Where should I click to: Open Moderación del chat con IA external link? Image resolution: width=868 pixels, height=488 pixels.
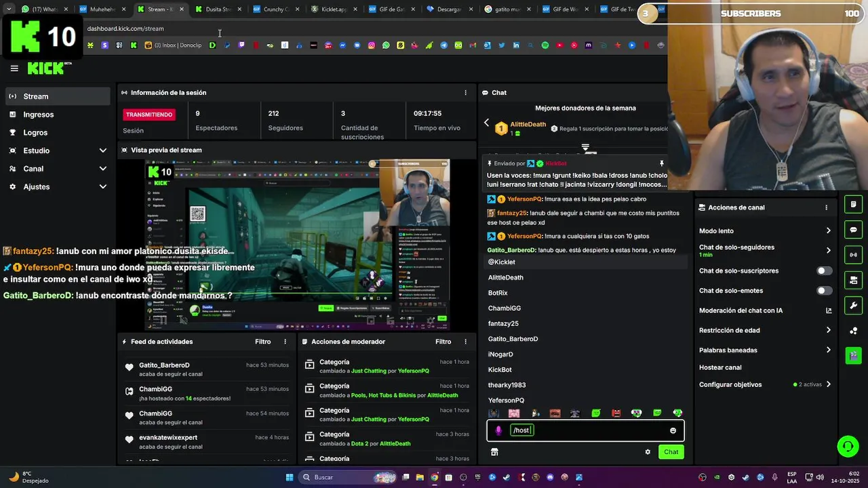[829, 310]
